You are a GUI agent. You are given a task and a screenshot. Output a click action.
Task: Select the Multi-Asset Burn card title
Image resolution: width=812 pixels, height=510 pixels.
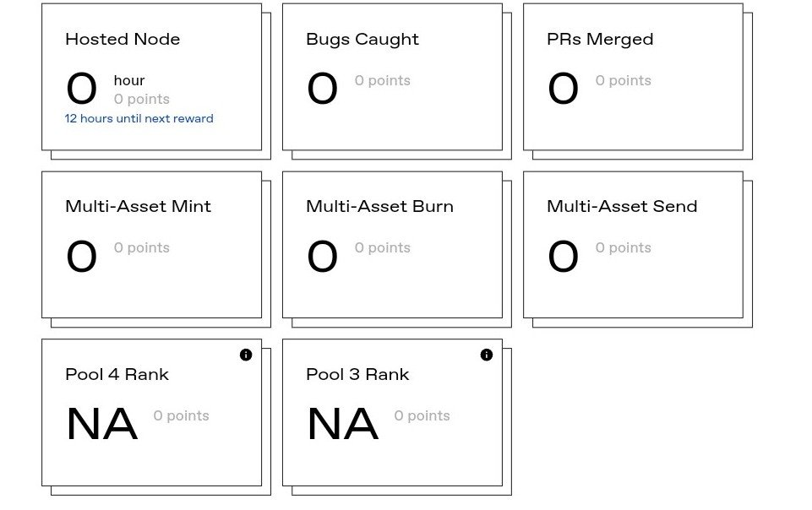[379, 207]
